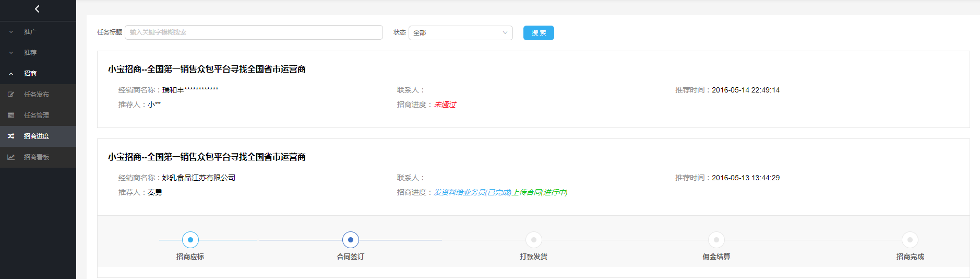
Task: Expand the 推广 sidebar menu chevron
Action: point(11,32)
